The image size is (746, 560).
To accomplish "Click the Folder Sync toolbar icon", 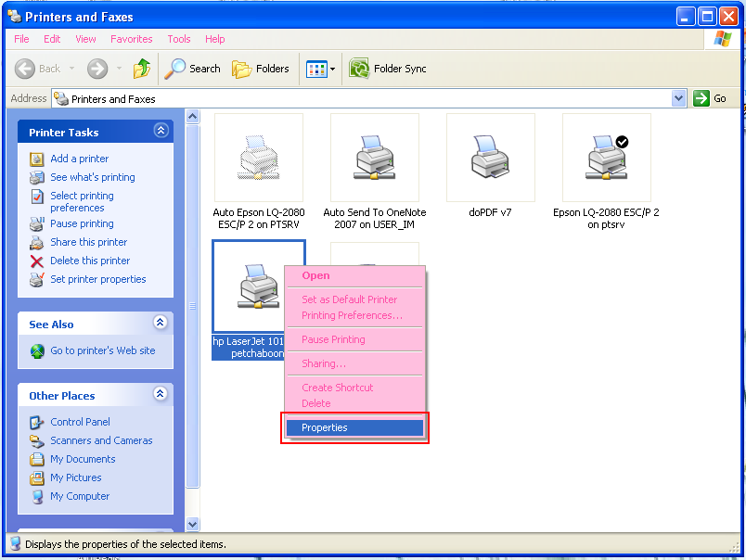I will tap(390, 69).
